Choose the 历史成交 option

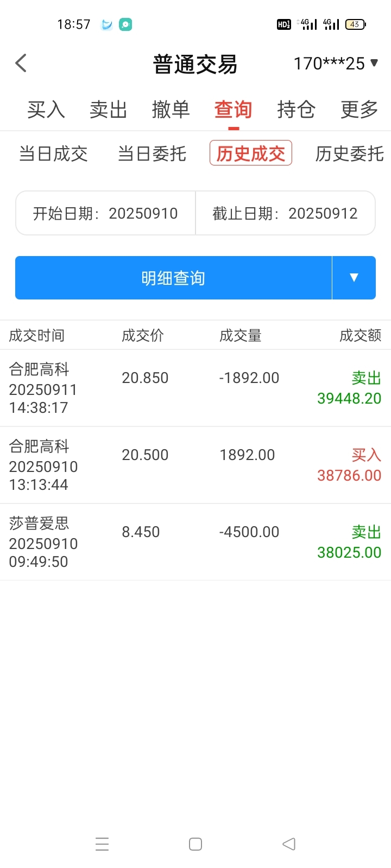click(x=251, y=153)
